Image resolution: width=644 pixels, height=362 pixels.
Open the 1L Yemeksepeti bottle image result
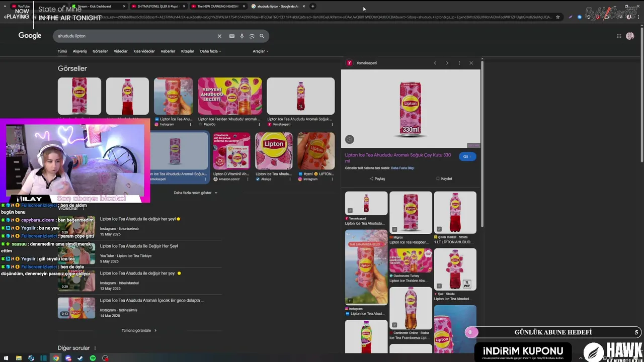tap(300, 96)
